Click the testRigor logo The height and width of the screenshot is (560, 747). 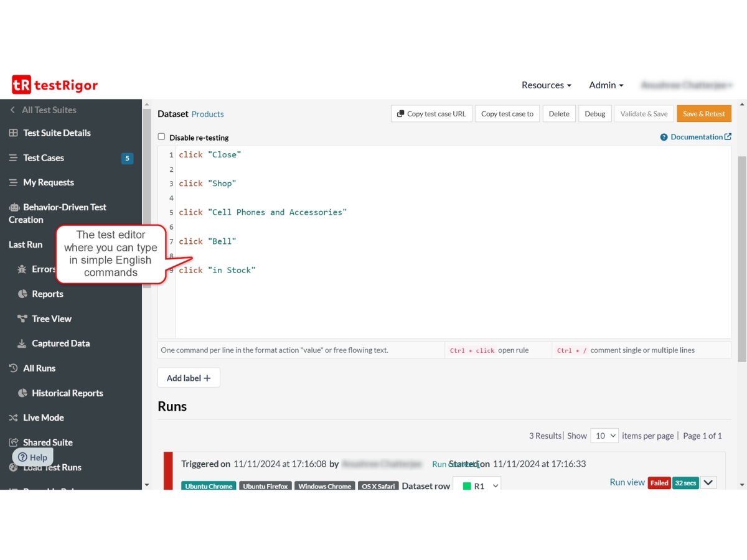tap(55, 85)
